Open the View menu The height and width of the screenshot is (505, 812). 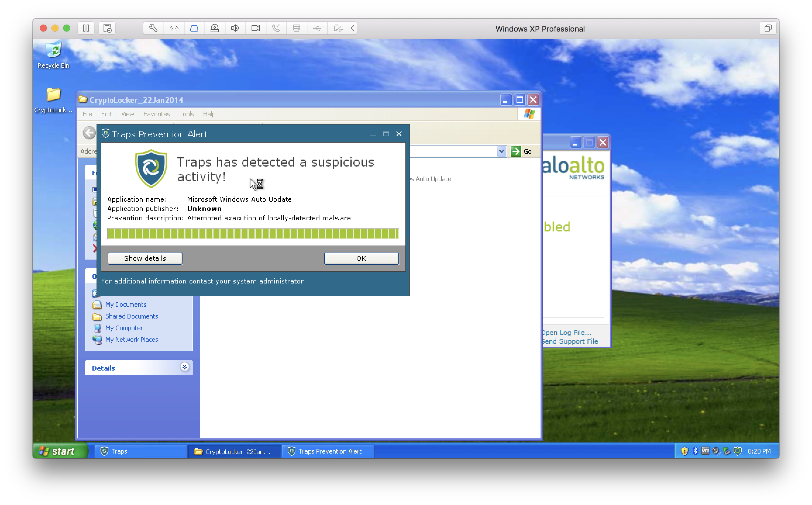pos(128,114)
